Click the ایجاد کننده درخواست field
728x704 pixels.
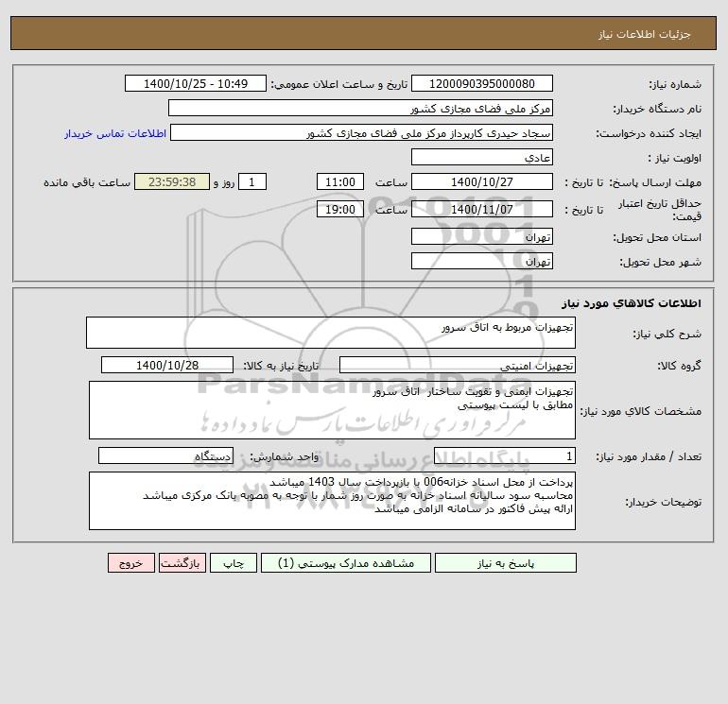(x=361, y=132)
